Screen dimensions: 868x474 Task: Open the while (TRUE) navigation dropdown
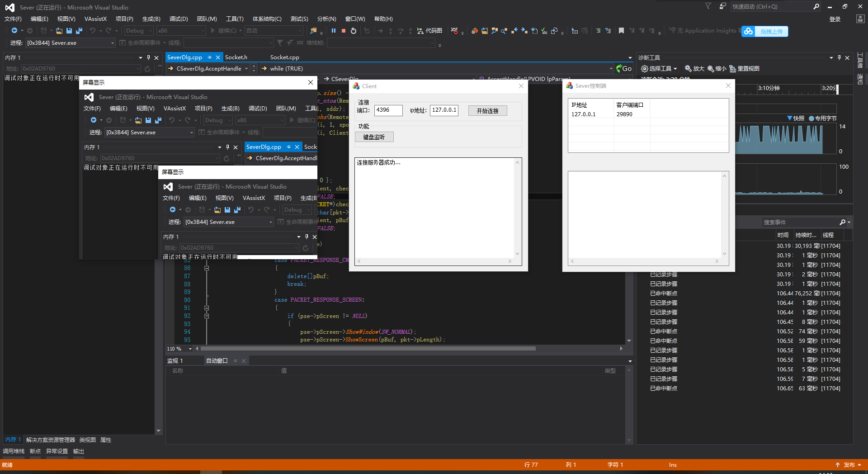[x=437, y=69]
